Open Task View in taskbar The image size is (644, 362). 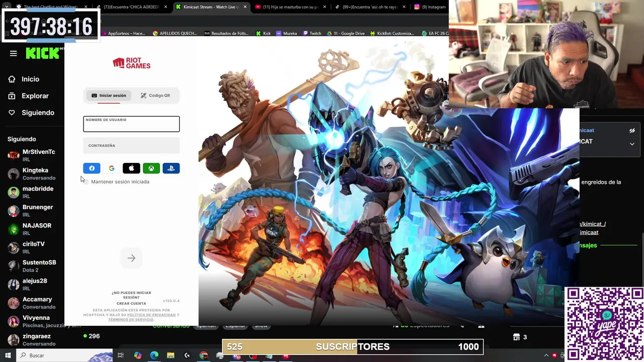(121, 355)
